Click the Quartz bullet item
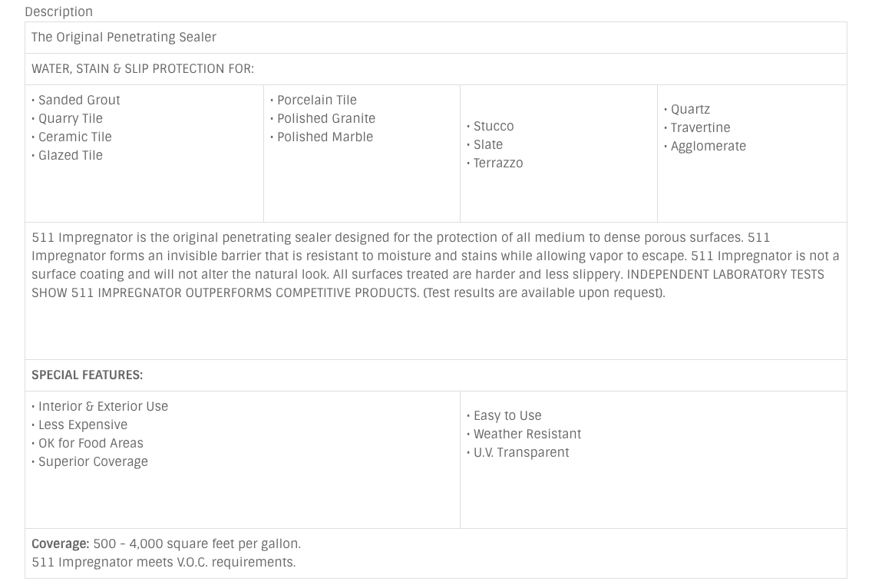 [689, 109]
